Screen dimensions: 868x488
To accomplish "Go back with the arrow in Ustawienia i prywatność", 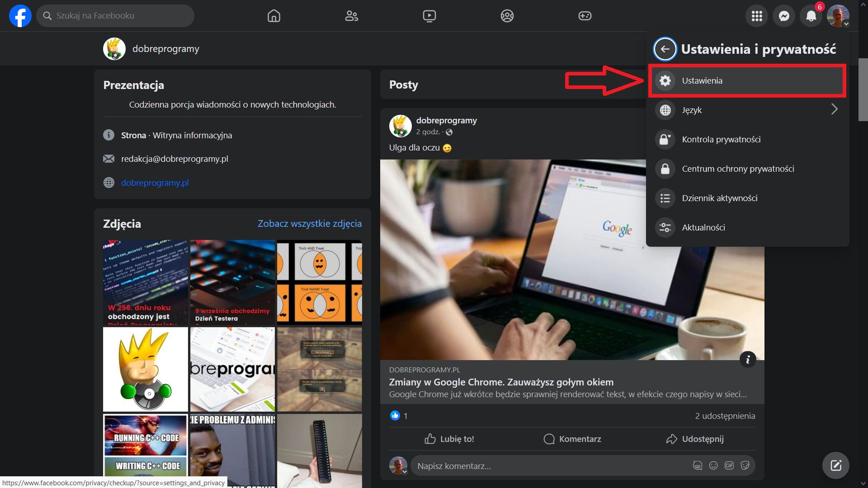I will pyautogui.click(x=665, y=49).
